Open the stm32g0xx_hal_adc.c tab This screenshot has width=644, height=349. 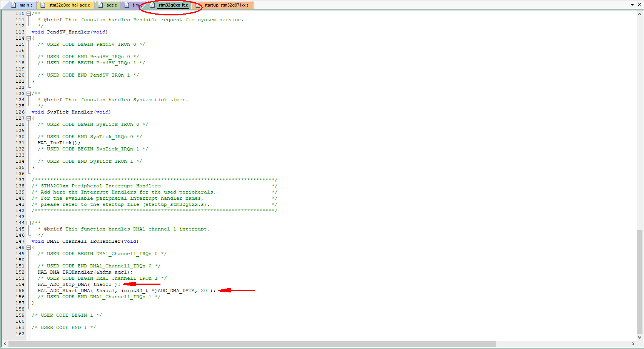[x=66, y=5]
